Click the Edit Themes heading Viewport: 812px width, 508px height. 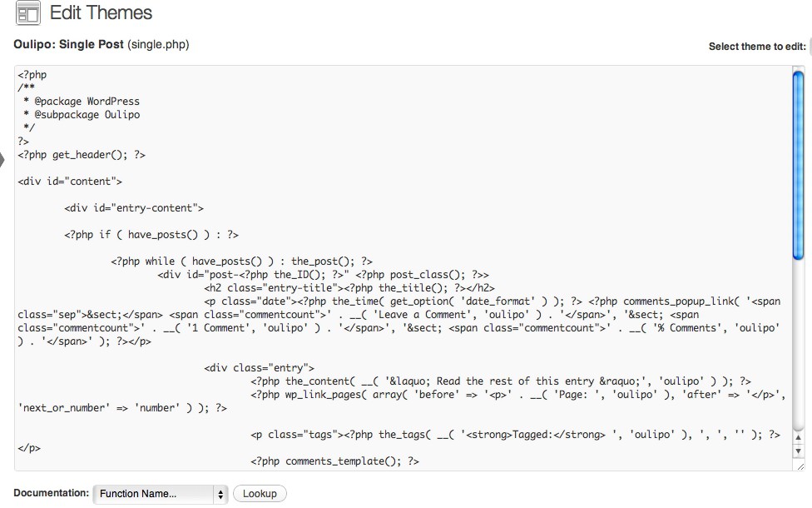tap(101, 13)
